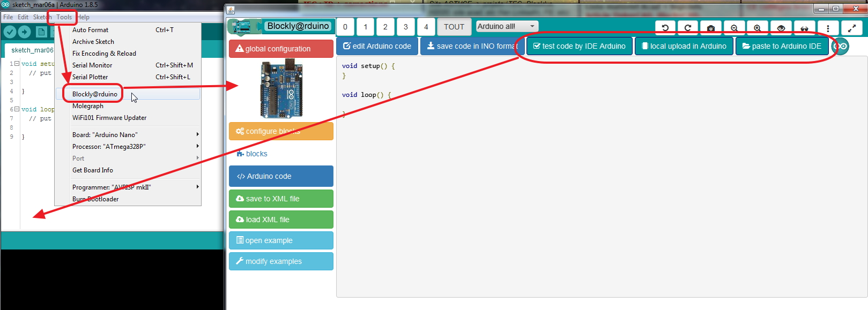Collapse the setup function fold marker
This screenshot has height=310, width=868.
17,64
